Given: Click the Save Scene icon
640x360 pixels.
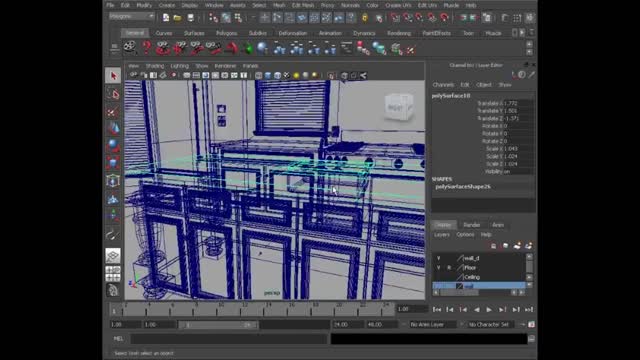Looking at the screenshot, I should pos(190,18).
